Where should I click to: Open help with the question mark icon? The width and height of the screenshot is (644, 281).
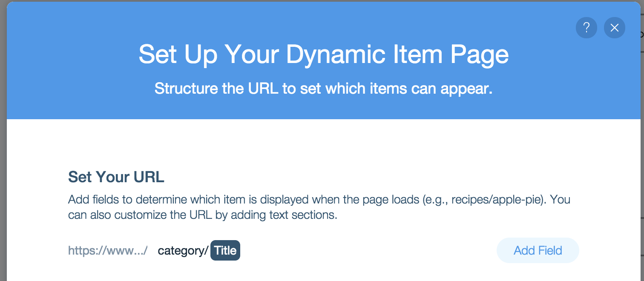(x=586, y=28)
